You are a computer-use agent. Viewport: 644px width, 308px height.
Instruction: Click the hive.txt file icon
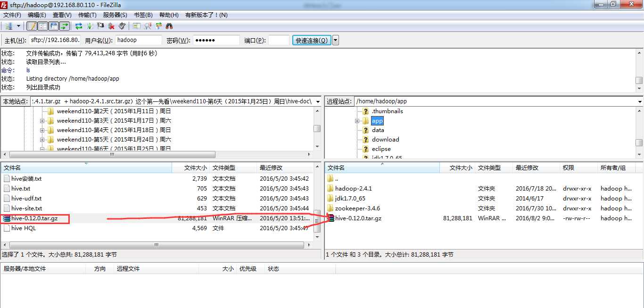(x=7, y=188)
